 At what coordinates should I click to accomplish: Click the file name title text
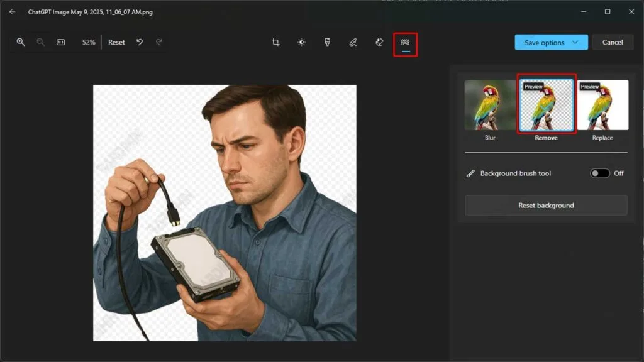pyautogui.click(x=91, y=12)
